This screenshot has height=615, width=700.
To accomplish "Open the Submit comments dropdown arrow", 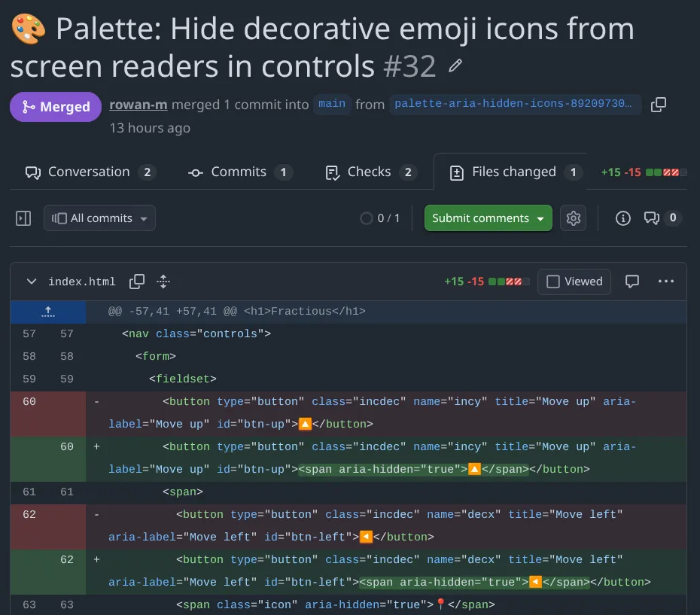I will pyautogui.click(x=539, y=218).
